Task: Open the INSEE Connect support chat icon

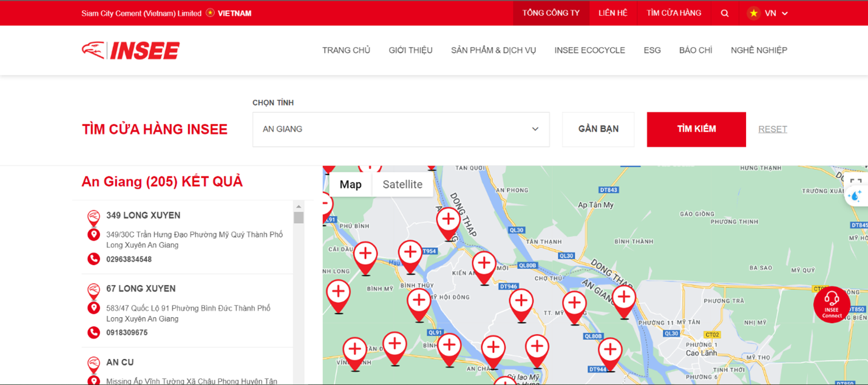Action: [831, 304]
